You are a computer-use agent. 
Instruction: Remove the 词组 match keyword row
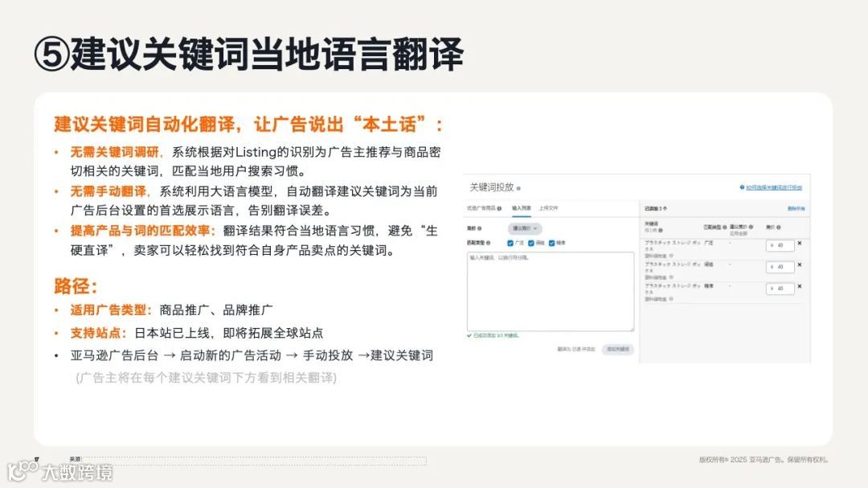[x=800, y=265]
